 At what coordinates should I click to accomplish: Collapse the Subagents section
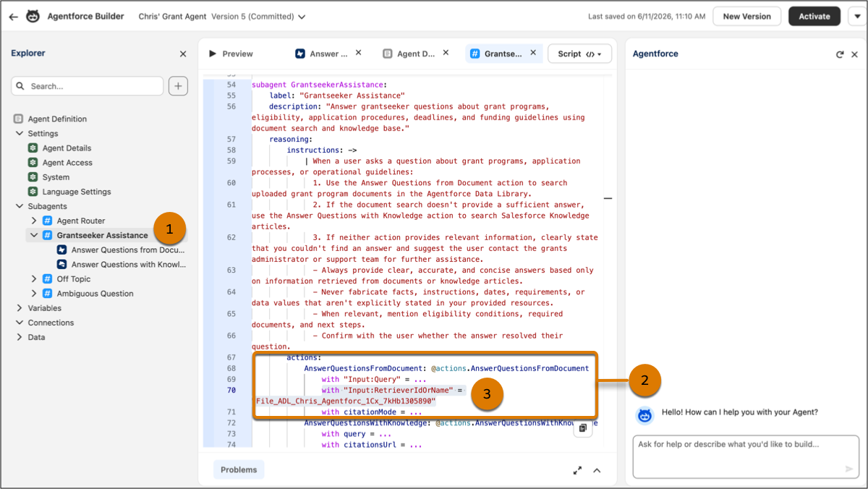(x=20, y=206)
